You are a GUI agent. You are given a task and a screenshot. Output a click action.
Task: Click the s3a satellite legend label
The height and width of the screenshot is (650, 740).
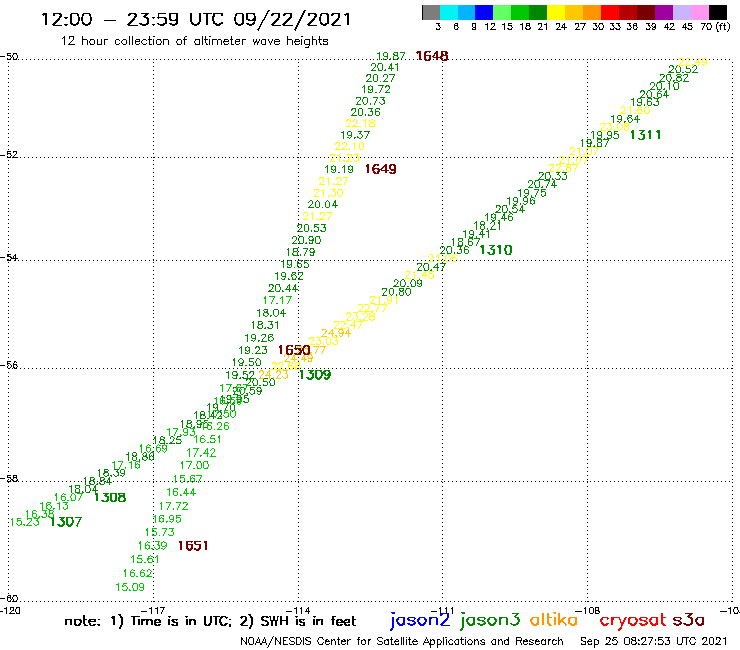[x=689, y=620]
